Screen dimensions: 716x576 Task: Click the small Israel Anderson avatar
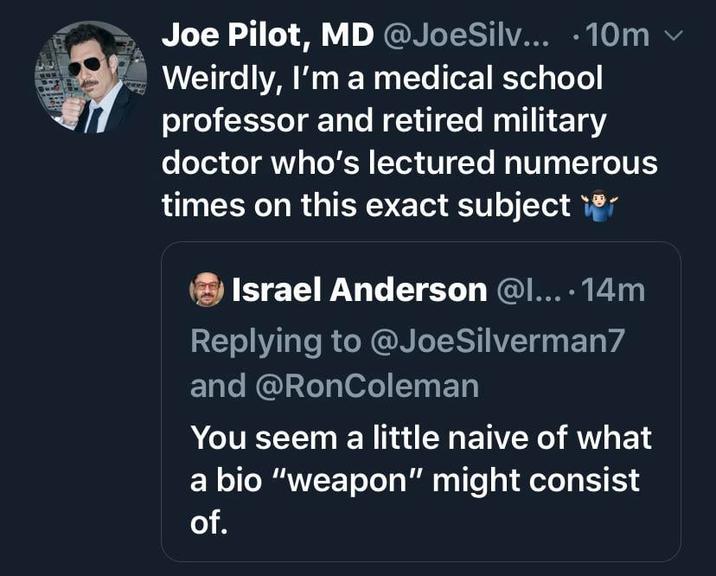[x=206, y=291]
